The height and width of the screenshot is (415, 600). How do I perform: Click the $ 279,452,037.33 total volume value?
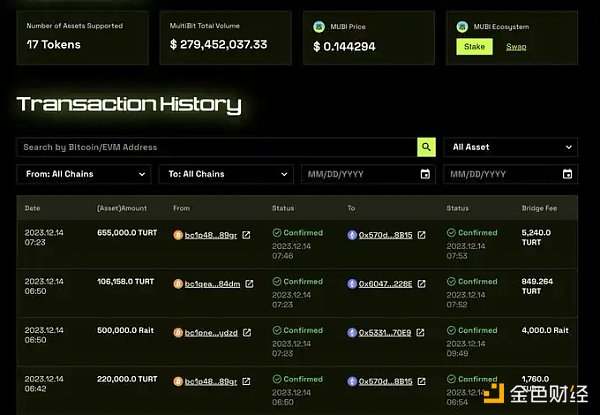tap(218, 44)
